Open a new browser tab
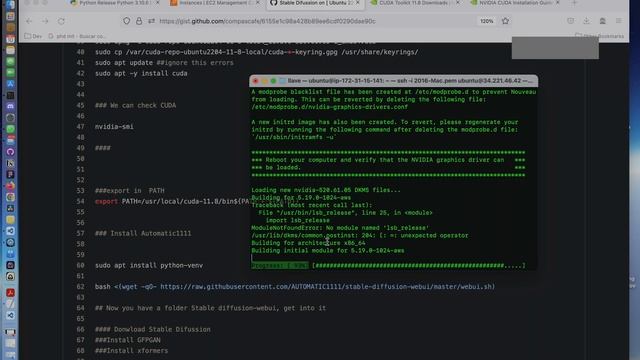This screenshot has height=360, width=640. [x=574, y=3]
